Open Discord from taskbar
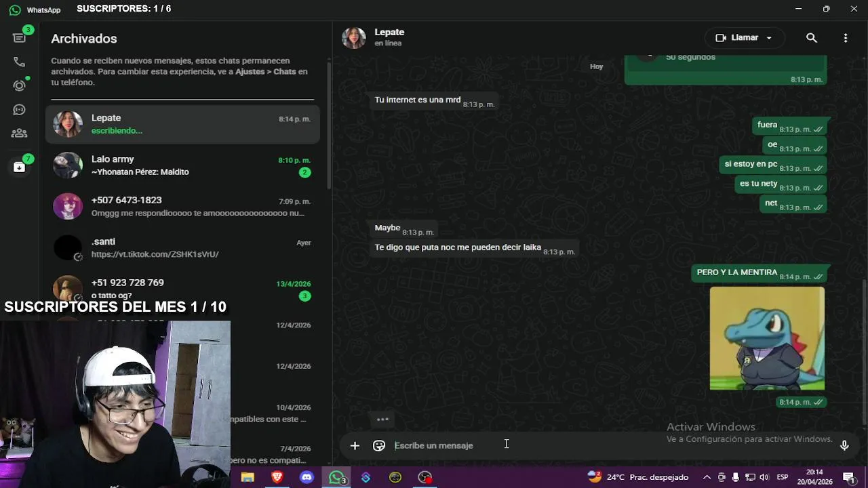This screenshot has width=868, height=488. click(x=307, y=477)
